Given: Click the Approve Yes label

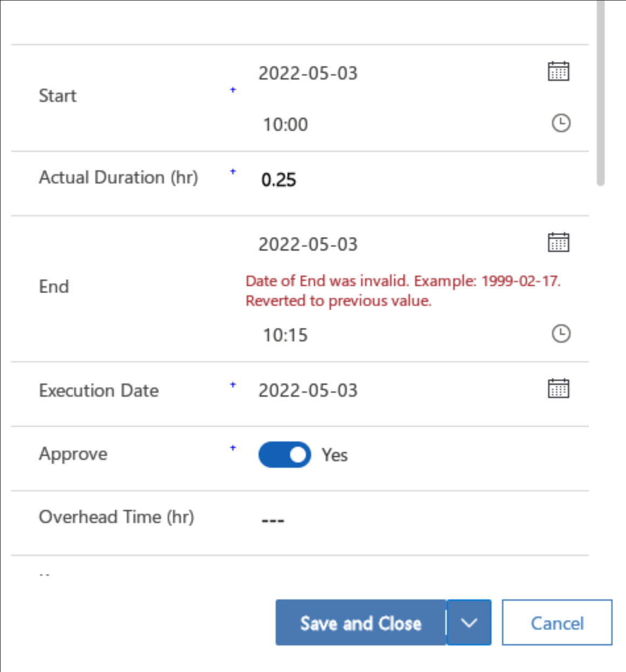Looking at the screenshot, I should pyautogui.click(x=334, y=455).
